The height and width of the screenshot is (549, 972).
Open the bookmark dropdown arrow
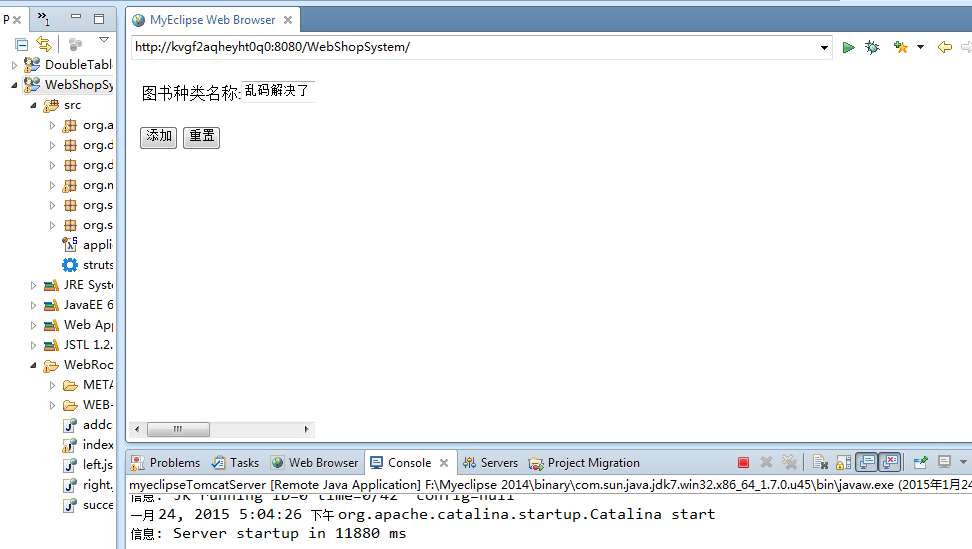pos(921,47)
